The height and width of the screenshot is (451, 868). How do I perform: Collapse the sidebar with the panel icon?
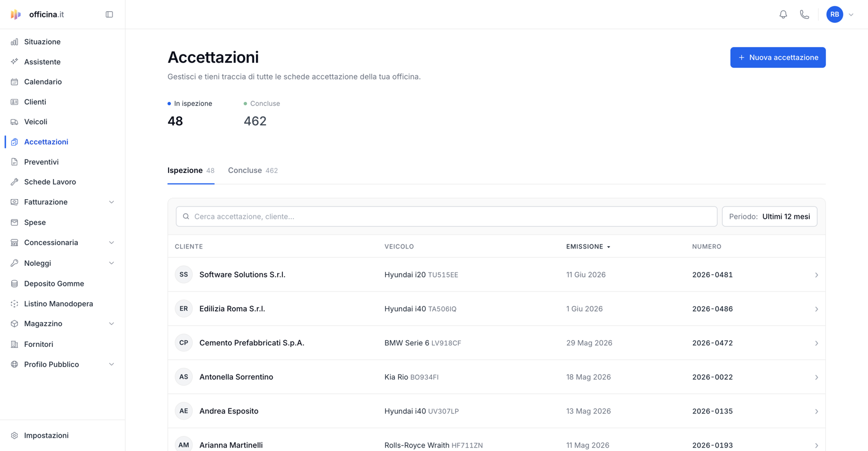tap(109, 15)
